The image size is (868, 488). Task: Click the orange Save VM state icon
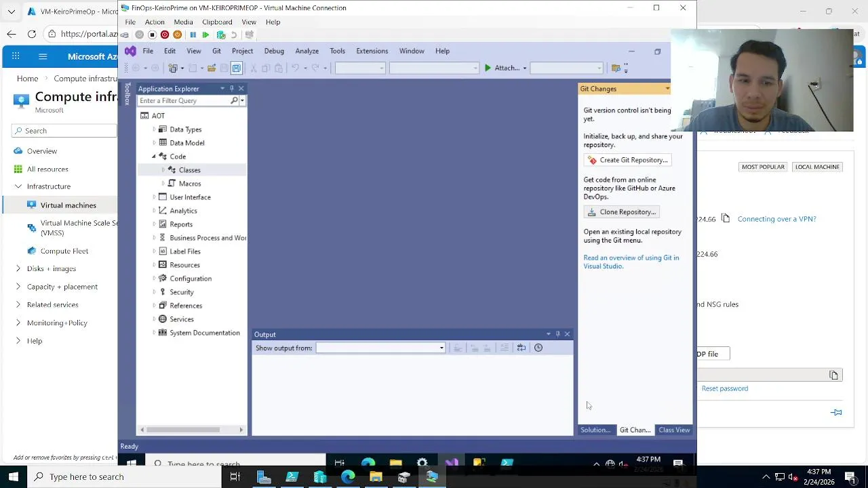[178, 35]
